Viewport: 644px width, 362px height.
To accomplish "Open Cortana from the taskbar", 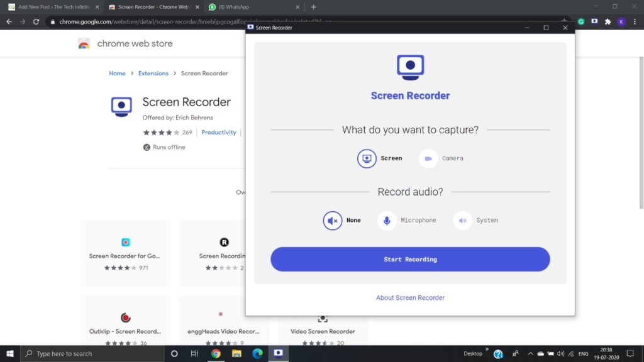I will pyautogui.click(x=174, y=353).
